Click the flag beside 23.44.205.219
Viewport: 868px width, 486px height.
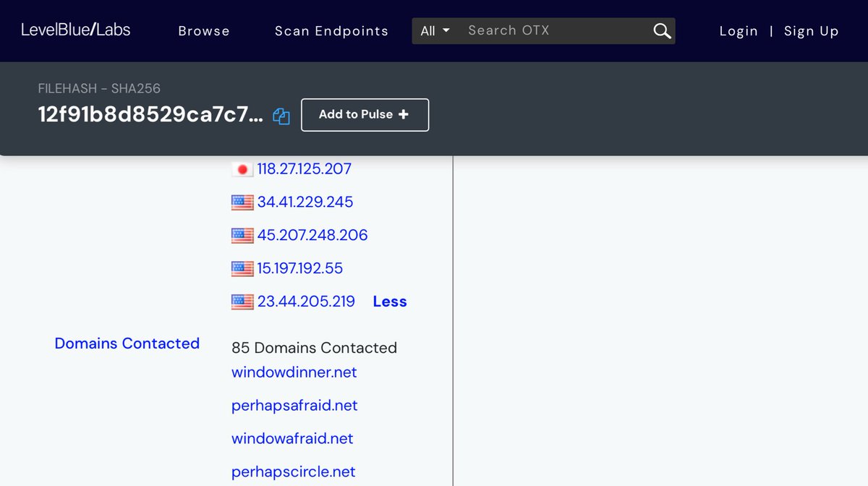coord(242,302)
